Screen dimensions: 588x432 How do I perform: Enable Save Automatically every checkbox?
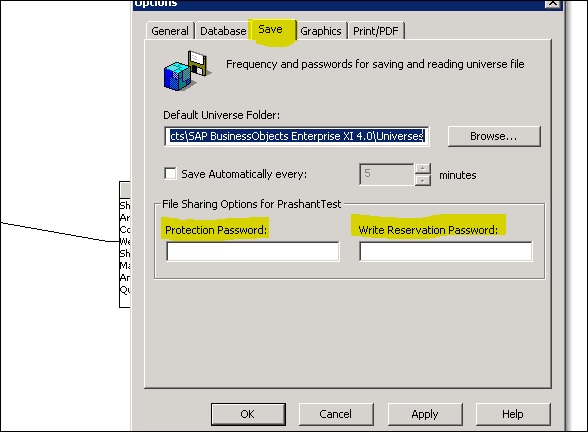(171, 174)
